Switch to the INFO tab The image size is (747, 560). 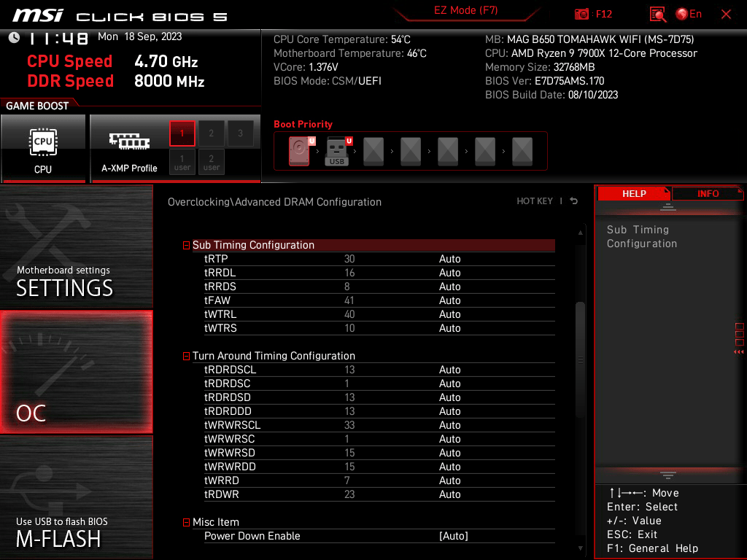[x=708, y=194]
